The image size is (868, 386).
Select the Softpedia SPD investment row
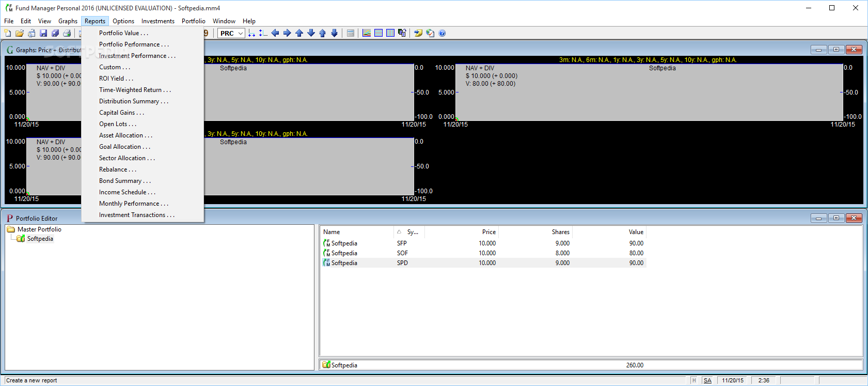[x=483, y=263]
